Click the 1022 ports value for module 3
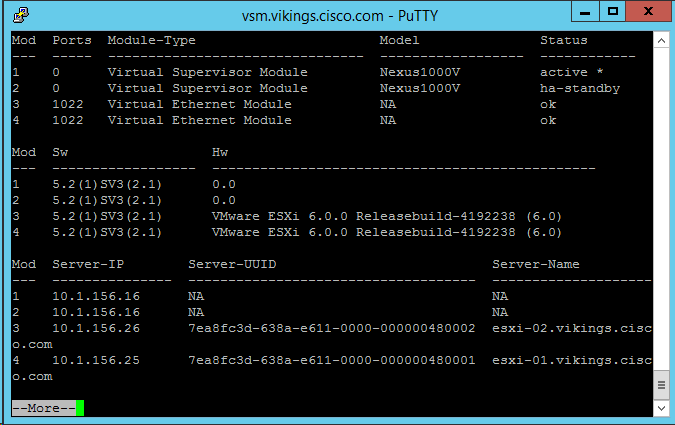This screenshot has height=425, width=675. coord(68,104)
